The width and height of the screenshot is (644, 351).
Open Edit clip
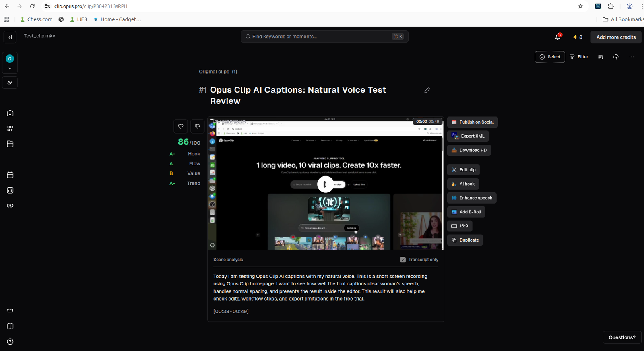[x=463, y=170]
